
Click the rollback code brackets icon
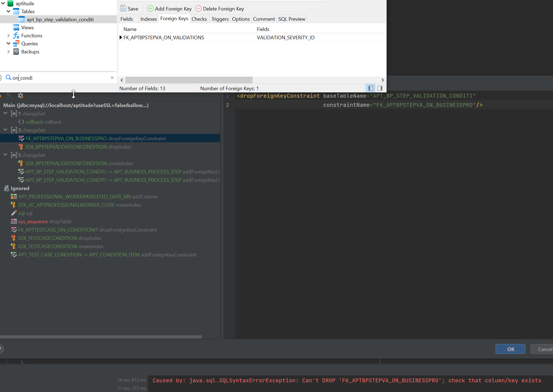point(21,122)
